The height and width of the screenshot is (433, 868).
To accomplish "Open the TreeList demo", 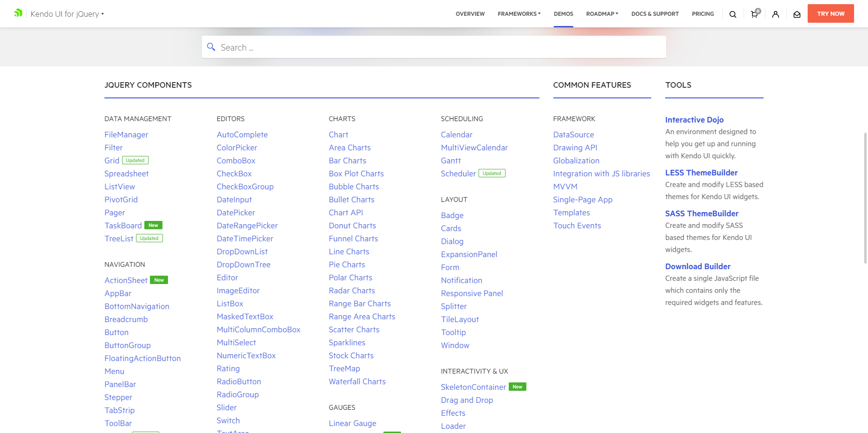I will pyautogui.click(x=119, y=239).
